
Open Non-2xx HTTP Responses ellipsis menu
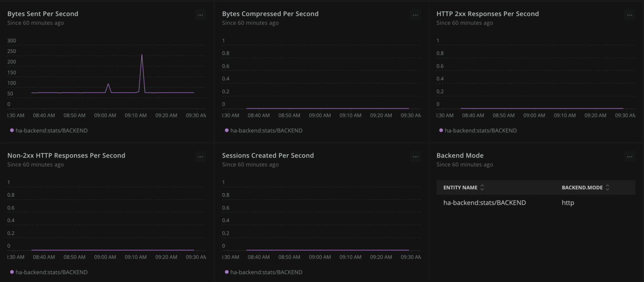pyautogui.click(x=201, y=157)
